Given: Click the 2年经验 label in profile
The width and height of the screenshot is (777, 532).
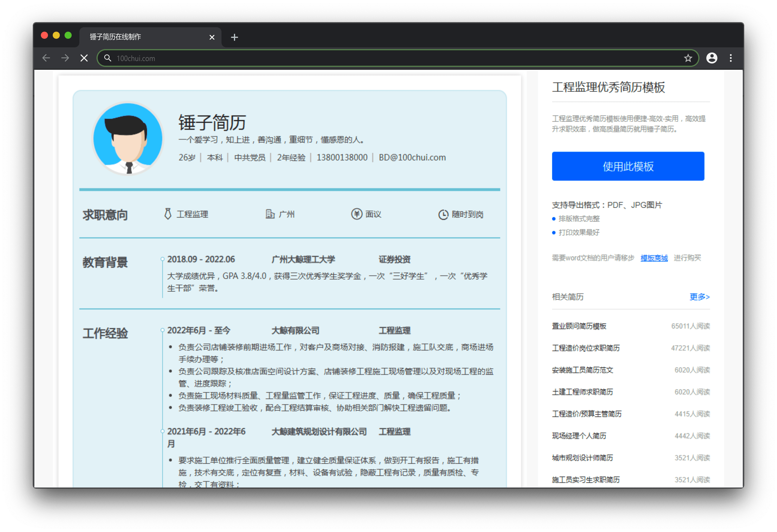Looking at the screenshot, I should click(x=291, y=157).
